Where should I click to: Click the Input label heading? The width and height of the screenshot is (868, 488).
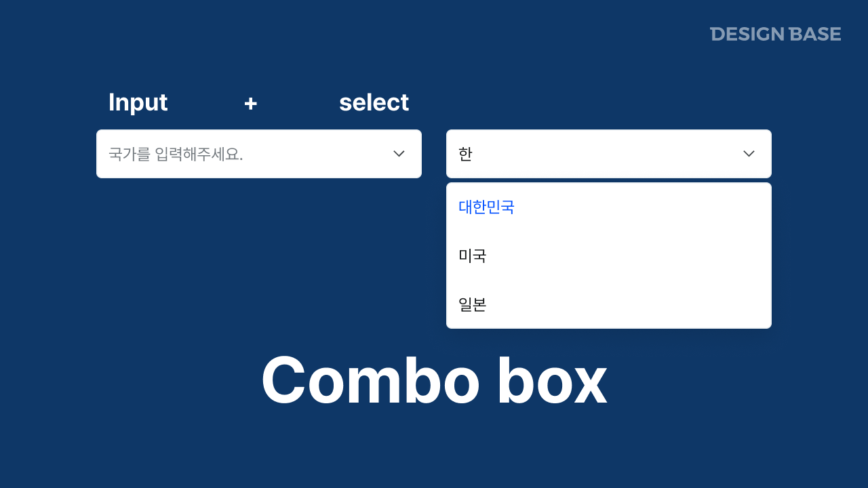tap(138, 102)
